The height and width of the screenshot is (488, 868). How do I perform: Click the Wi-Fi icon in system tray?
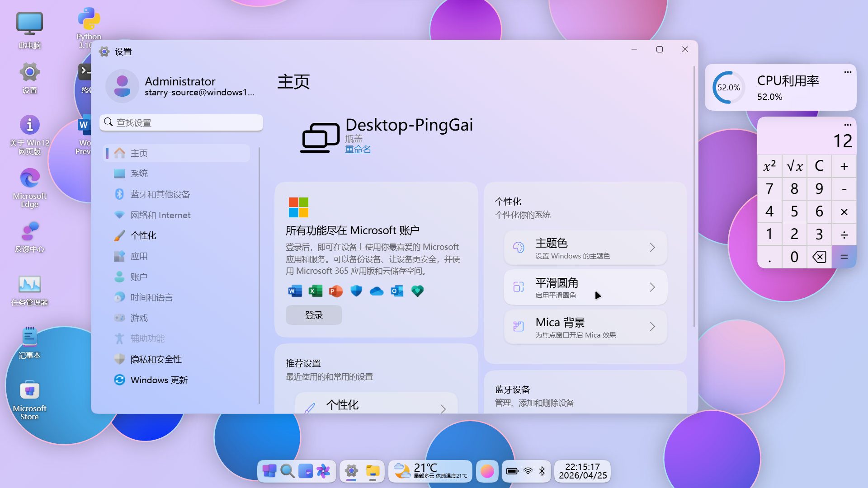[528, 471]
